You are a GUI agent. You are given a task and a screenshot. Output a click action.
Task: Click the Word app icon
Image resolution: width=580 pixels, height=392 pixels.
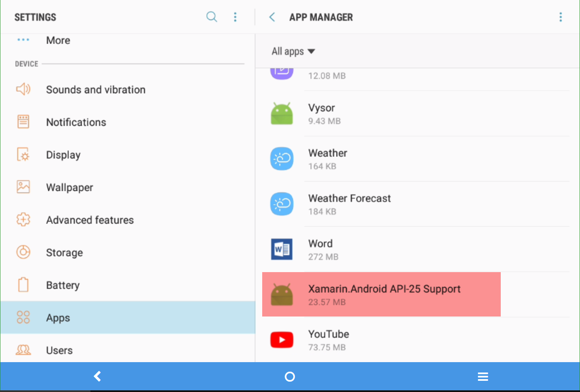282,249
